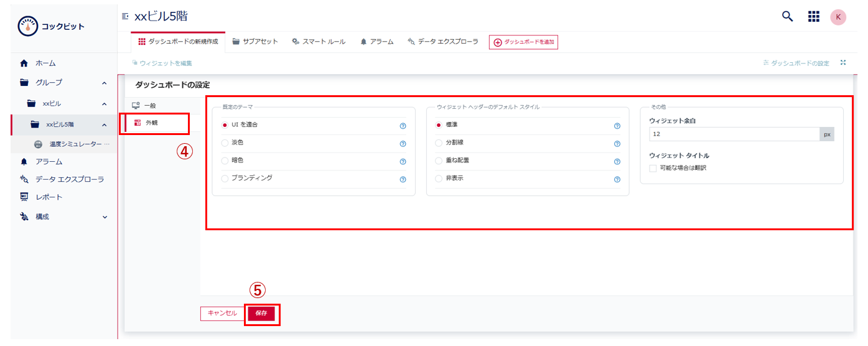Select the 暗色 theme radio button

(x=225, y=161)
